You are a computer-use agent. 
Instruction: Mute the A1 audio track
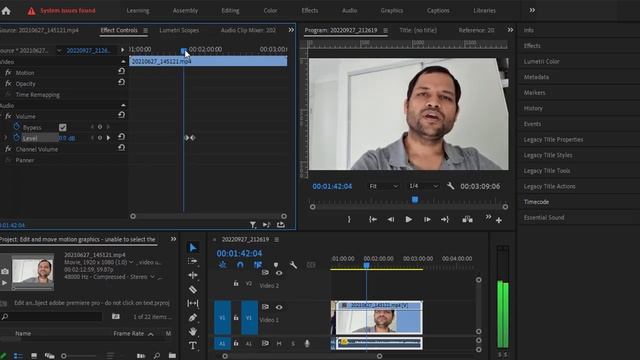[x=279, y=344]
